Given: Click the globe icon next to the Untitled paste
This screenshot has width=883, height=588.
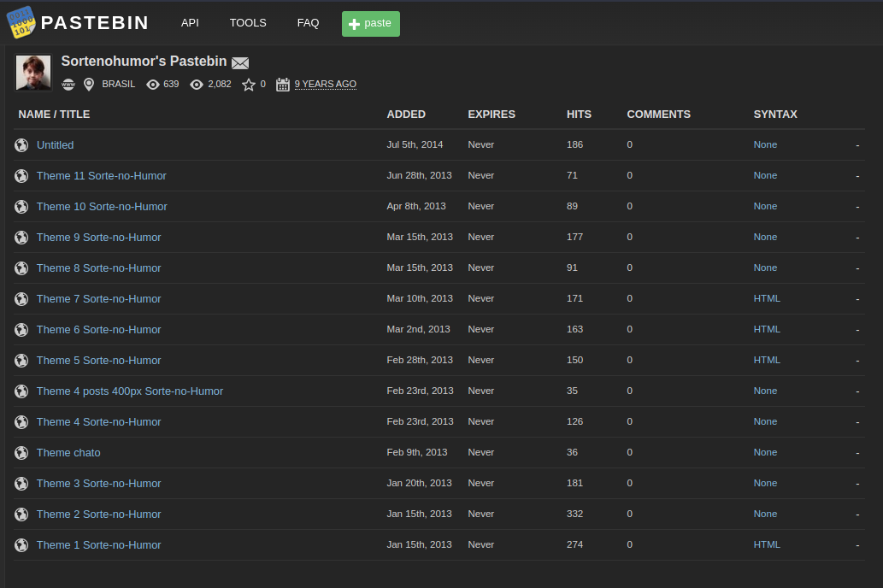Looking at the screenshot, I should pos(21,144).
